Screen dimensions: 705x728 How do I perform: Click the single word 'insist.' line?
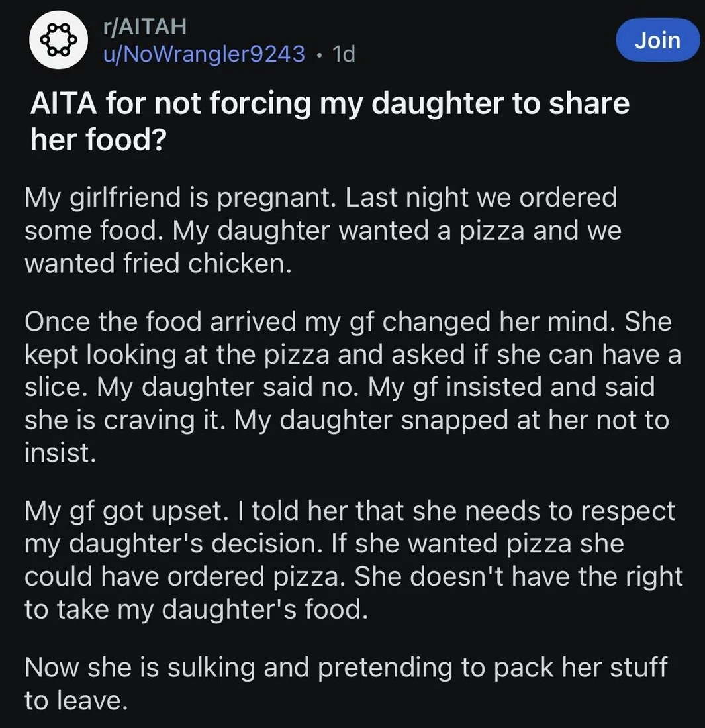click(60, 452)
